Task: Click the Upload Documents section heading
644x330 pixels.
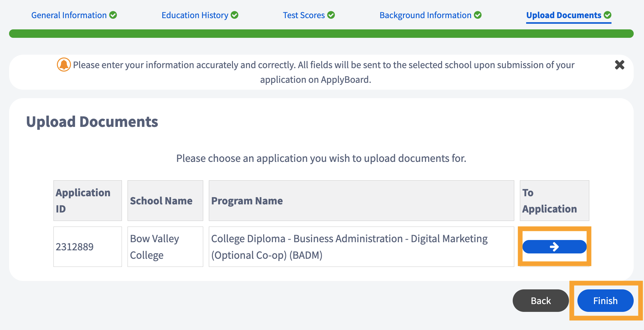Action: [92, 122]
